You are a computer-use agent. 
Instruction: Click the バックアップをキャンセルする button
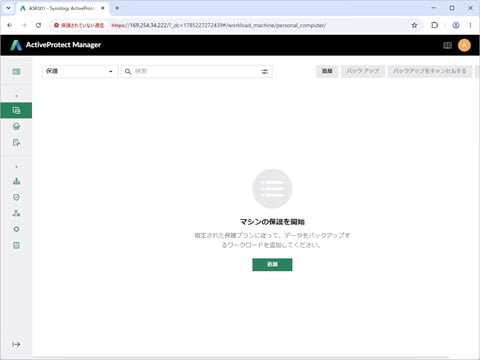[x=430, y=71]
